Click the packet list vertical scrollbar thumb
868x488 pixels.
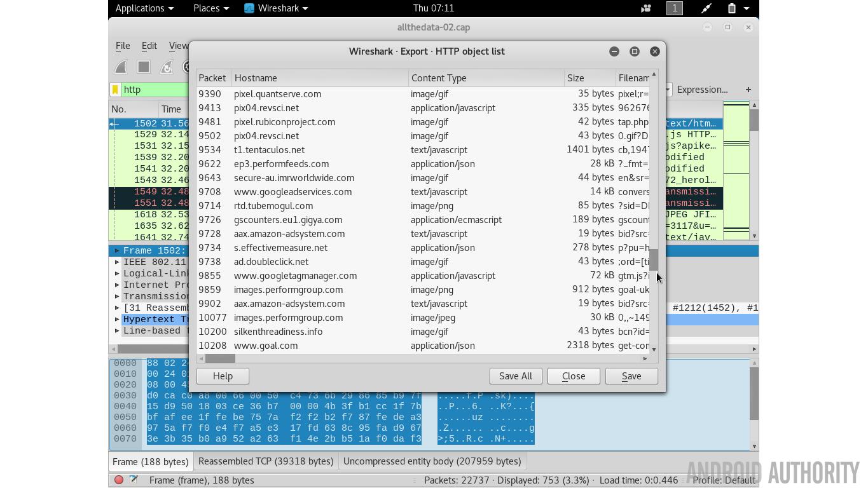coord(754,120)
